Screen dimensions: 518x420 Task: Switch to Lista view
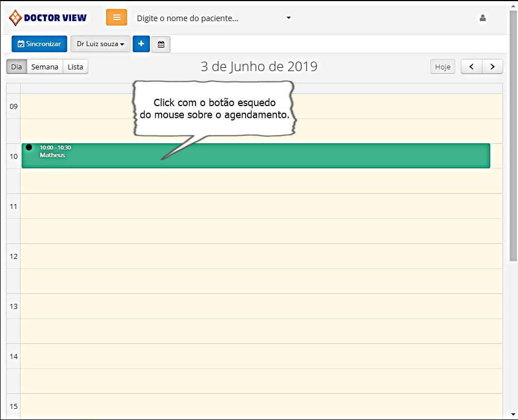(x=76, y=67)
